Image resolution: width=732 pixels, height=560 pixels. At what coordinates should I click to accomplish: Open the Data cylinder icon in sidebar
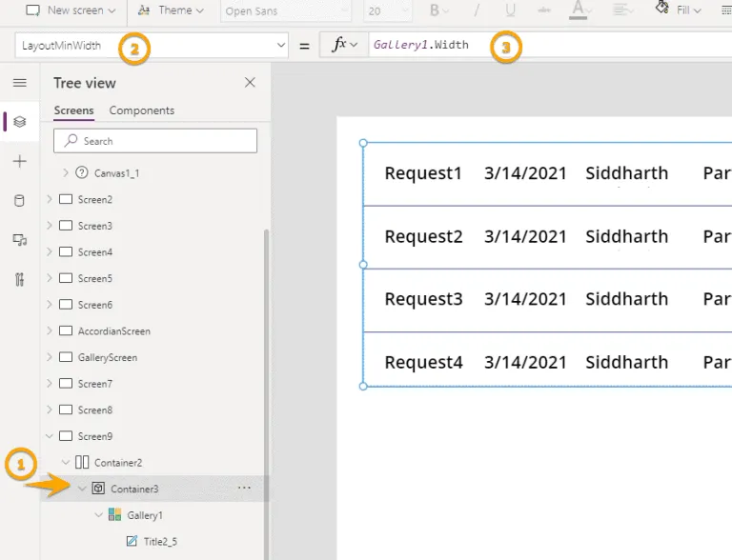(x=19, y=201)
